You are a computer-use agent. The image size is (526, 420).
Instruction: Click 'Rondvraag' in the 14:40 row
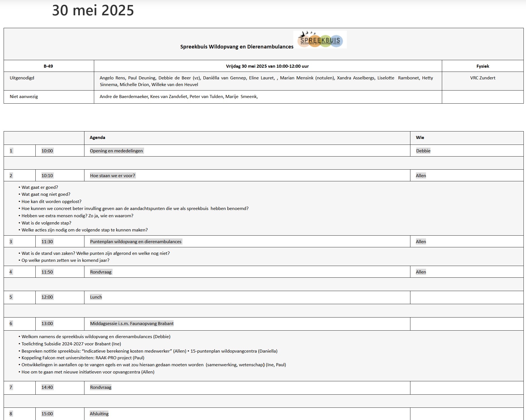click(101, 387)
